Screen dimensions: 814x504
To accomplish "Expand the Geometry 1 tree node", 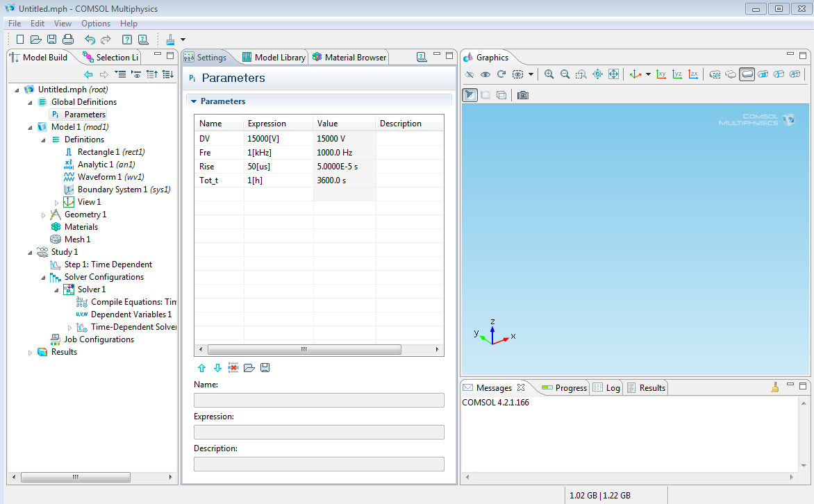I will tap(44, 215).
